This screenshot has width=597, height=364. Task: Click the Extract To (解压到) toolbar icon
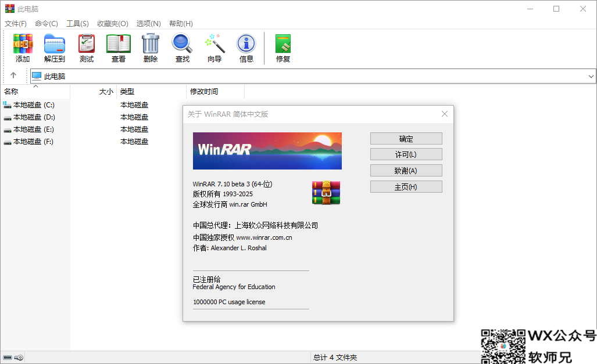click(x=55, y=44)
